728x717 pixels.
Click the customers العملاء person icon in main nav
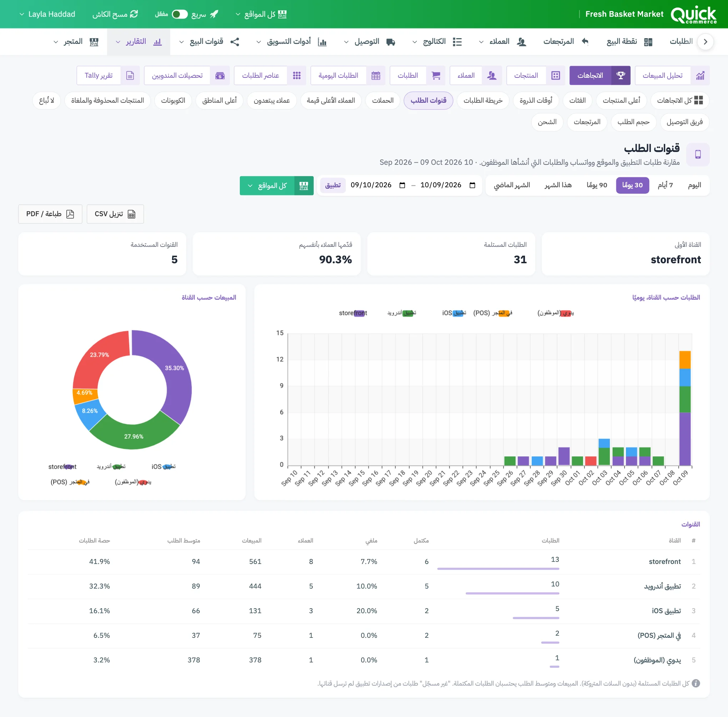[521, 42]
